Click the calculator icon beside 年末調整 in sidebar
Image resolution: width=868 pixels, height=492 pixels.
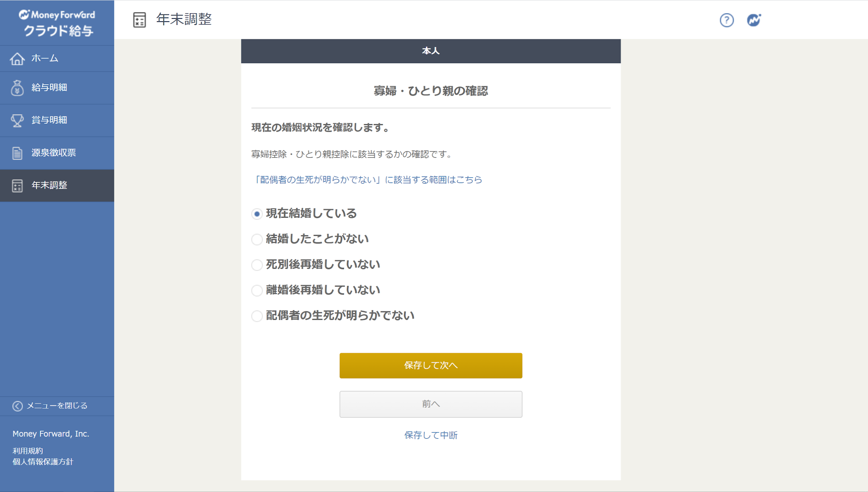point(17,185)
